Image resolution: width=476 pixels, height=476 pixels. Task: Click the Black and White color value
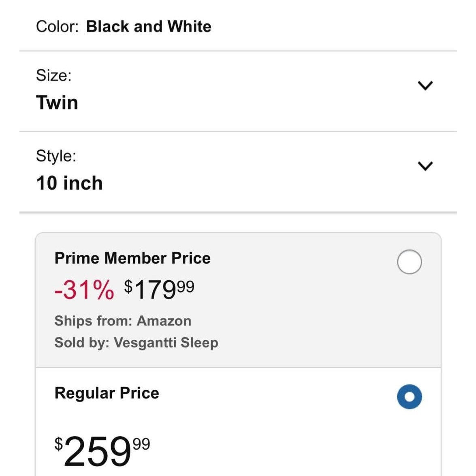coord(149,27)
